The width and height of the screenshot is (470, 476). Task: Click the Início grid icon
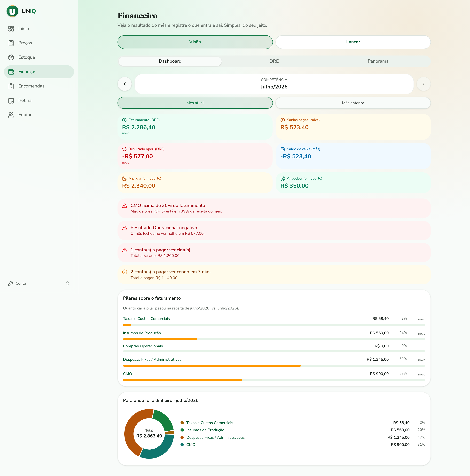[11, 29]
